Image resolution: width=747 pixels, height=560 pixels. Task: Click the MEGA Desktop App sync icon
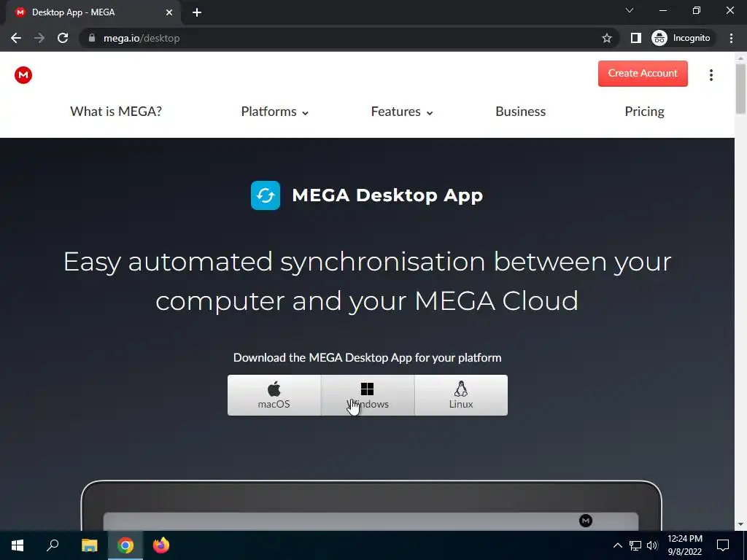coord(266,195)
